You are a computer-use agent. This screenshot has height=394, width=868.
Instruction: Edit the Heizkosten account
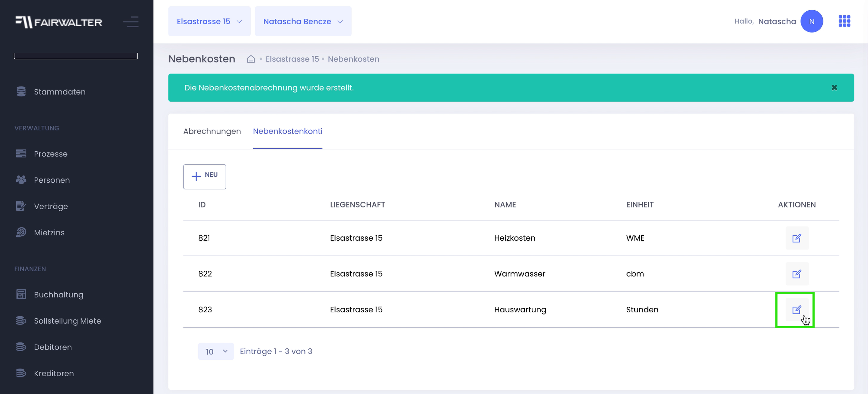[797, 238]
